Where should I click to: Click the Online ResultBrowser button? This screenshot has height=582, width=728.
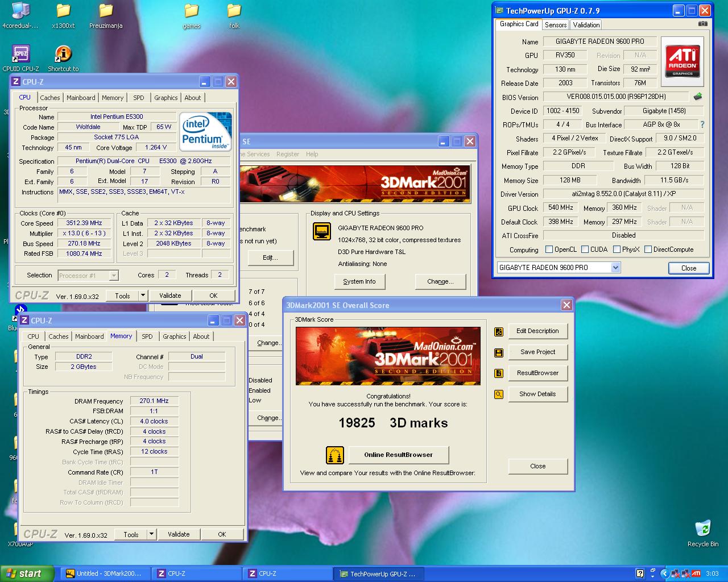click(398, 455)
